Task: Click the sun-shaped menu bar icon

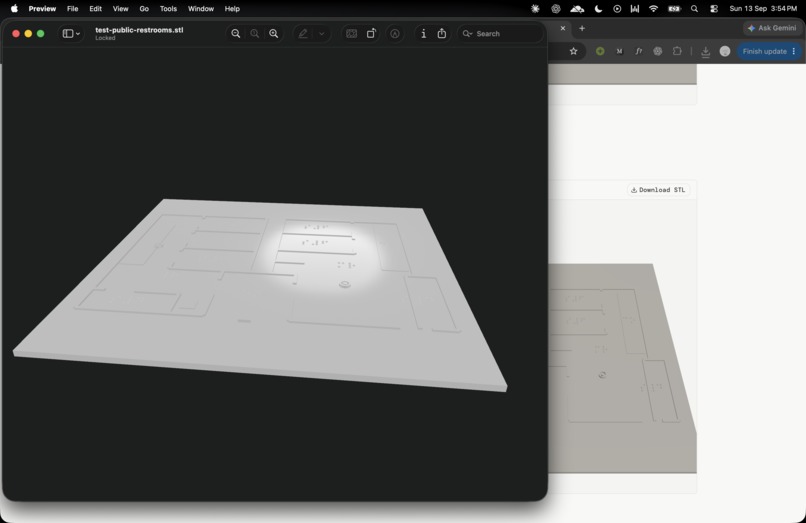Action: [535, 9]
